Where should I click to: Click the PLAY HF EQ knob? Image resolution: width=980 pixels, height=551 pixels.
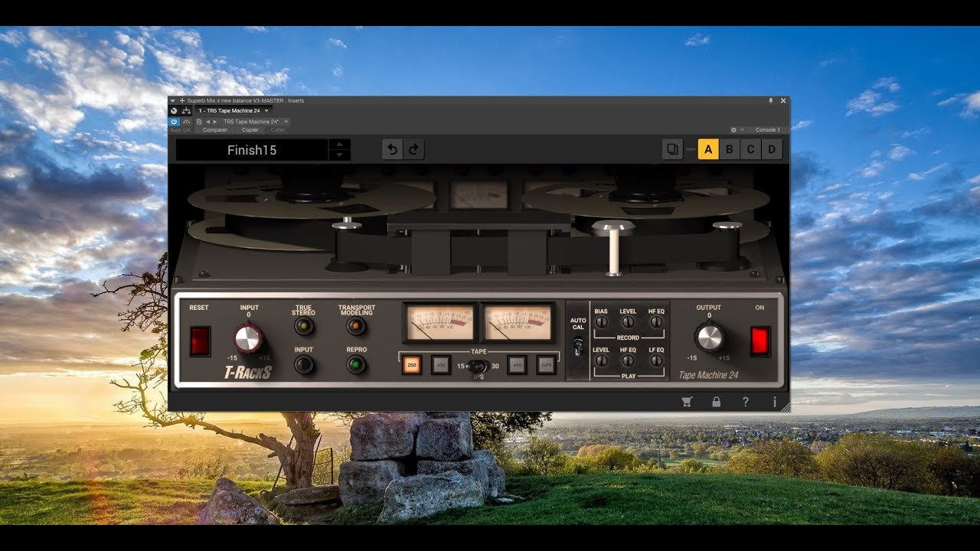click(628, 360)
